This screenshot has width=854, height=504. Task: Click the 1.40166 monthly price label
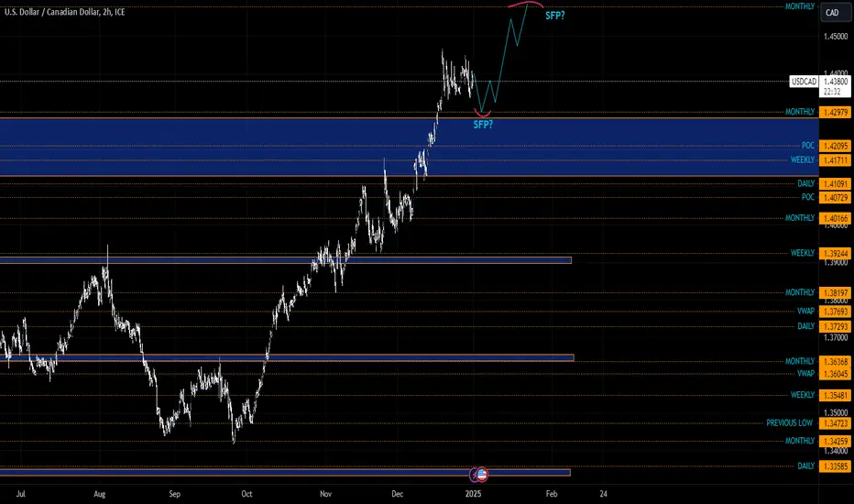836,218
